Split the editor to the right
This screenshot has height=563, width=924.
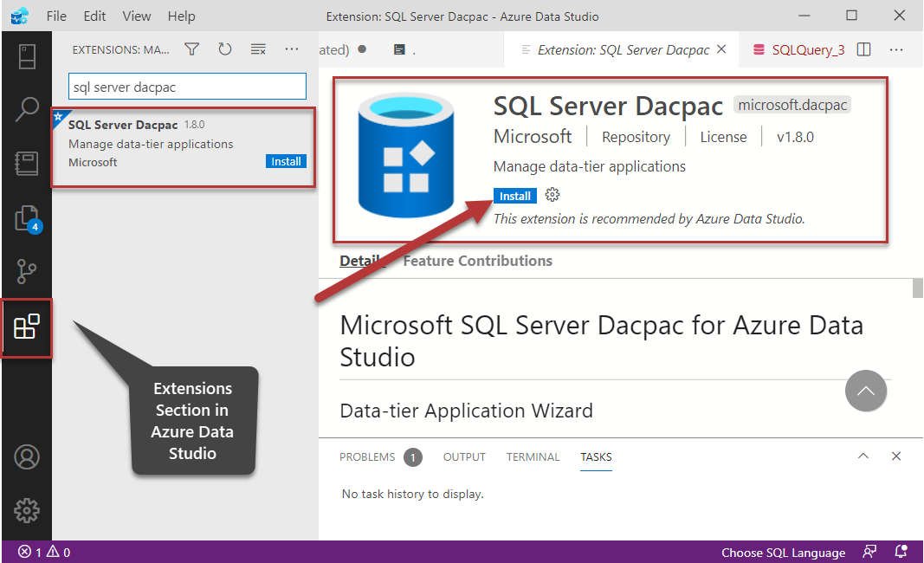coord(863,49)
